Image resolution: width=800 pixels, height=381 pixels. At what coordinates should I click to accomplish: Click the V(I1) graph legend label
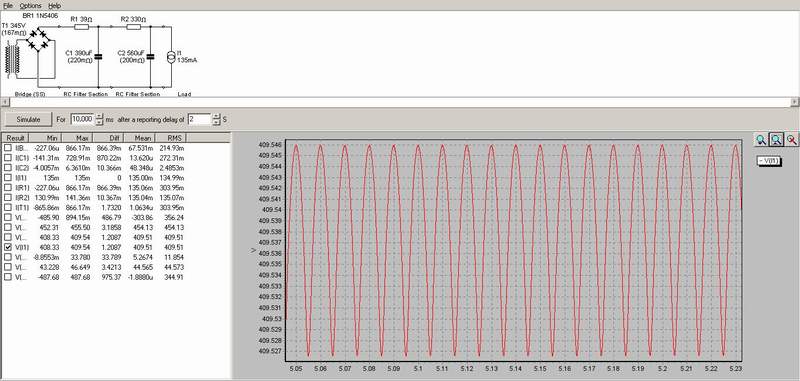coord(768,161)
